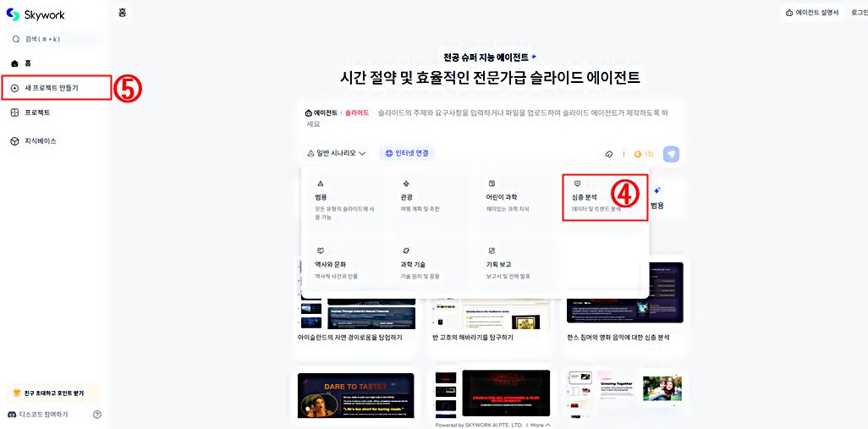The width and height of the screenshot is (868, 429).
Task: Click the Skywork logo
Action: 36,15
